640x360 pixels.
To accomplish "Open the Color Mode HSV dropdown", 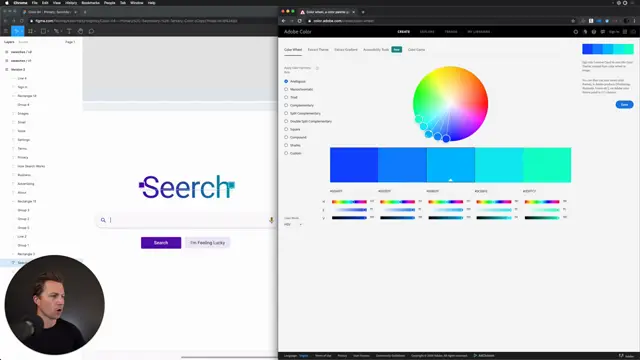I will coord(293,224).
